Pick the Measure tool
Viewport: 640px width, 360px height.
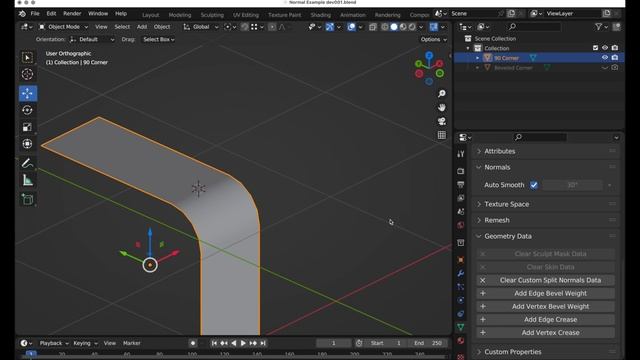[x=27, y=180]
